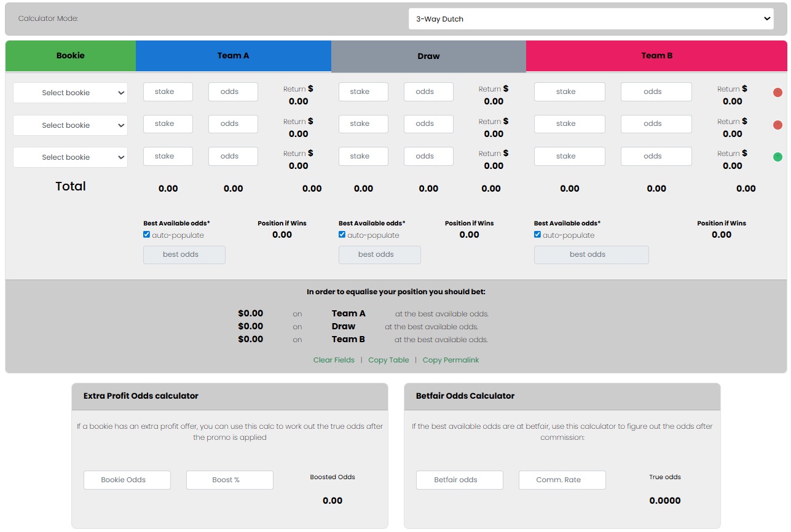The width and height of the screenshot is (791, 532).
Task: Select the Team A column header
Action: [x=233, y=55]
